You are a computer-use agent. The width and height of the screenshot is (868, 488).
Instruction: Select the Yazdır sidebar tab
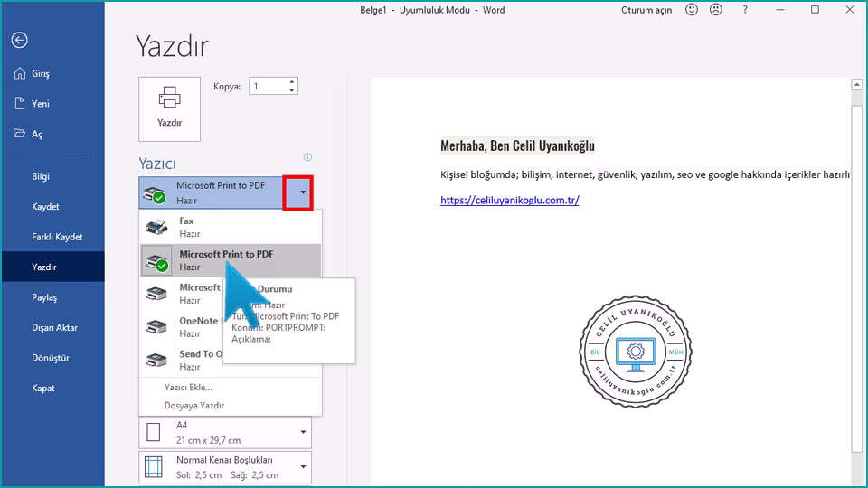pyautogui.click(x=52, y=267)
